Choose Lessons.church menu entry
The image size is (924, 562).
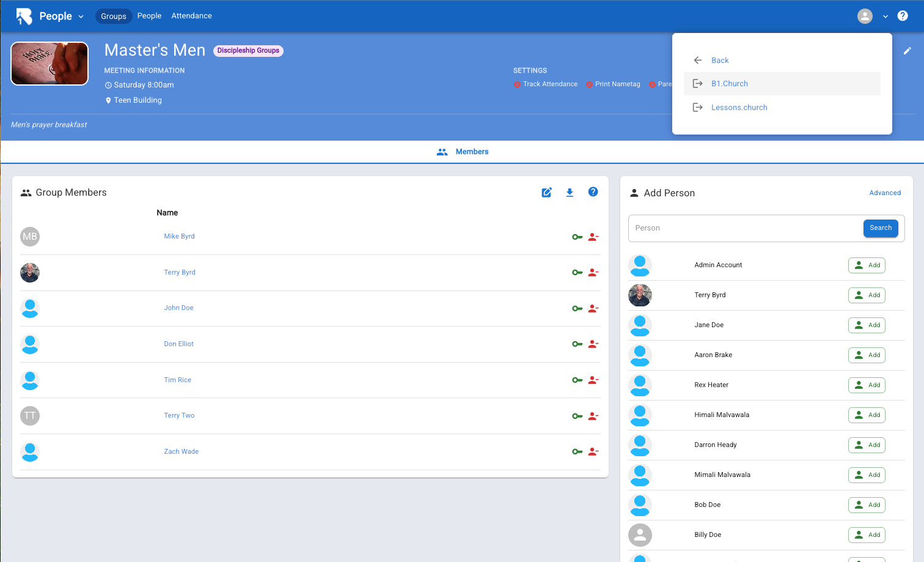pyautogui.click(x=739, y=108)
